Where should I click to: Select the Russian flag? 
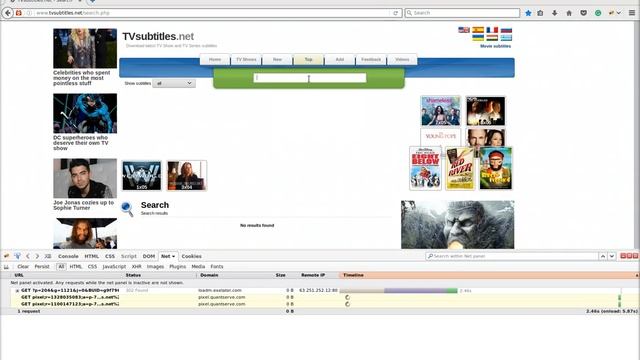(506, 30)
